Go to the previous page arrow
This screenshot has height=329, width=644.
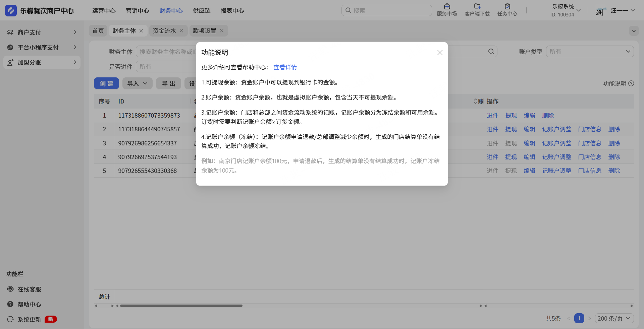[569, 318]
